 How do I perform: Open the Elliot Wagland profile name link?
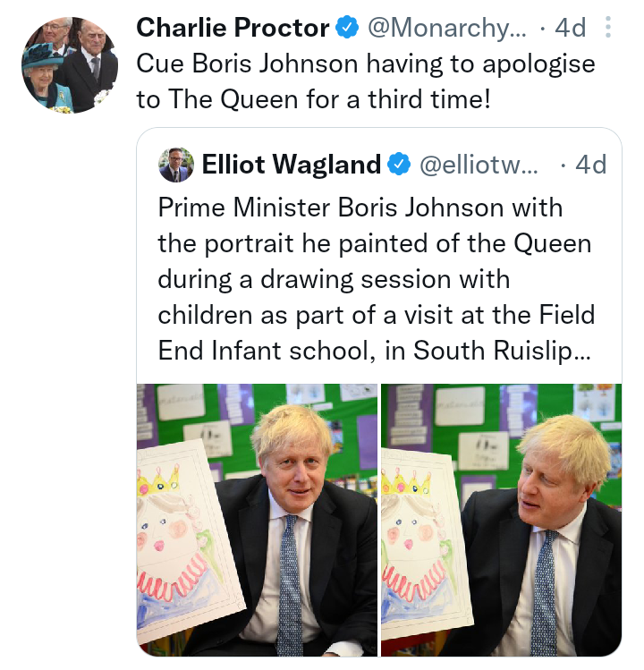point(292,165)
